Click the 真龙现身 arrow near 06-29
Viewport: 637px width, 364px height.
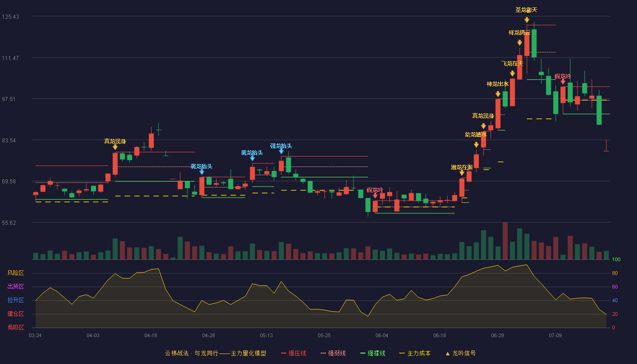[483, 126]
